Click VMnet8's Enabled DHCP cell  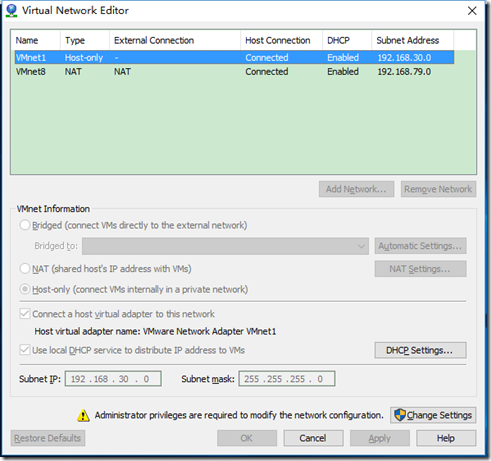click(343, 71)
